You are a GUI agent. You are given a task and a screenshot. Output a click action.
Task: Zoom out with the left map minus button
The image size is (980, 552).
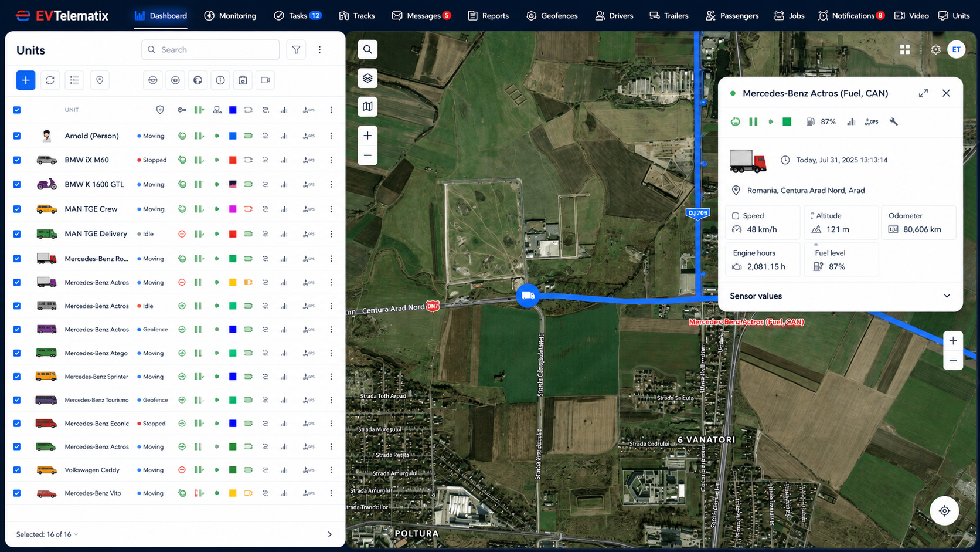coord(367,155)
